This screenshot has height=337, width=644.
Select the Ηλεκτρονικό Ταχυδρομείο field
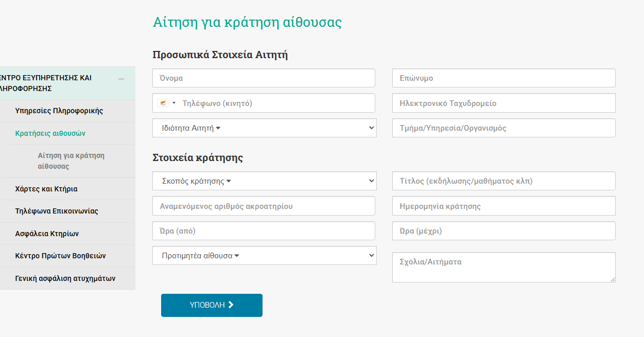click(x=503, y=103)
